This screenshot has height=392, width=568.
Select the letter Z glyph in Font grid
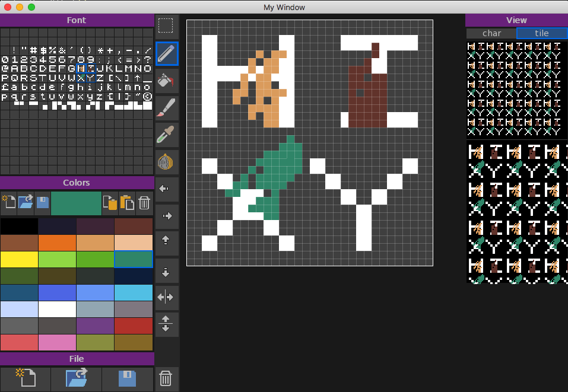pos(100,78)
